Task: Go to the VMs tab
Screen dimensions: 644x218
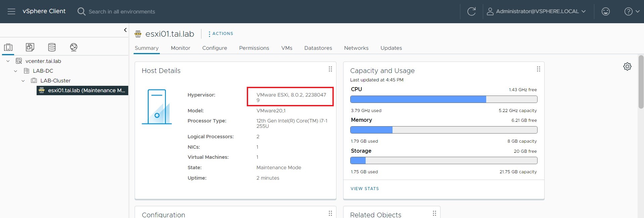Action: [x=287, y=48]
